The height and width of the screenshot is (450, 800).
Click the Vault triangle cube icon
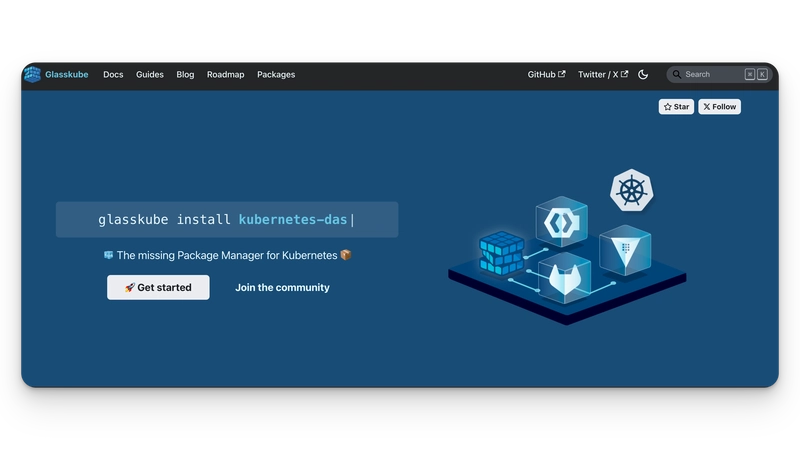coord(625,251)
